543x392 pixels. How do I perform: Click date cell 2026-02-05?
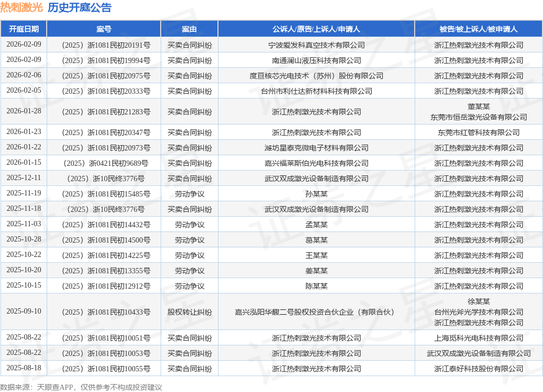point(24,90)
